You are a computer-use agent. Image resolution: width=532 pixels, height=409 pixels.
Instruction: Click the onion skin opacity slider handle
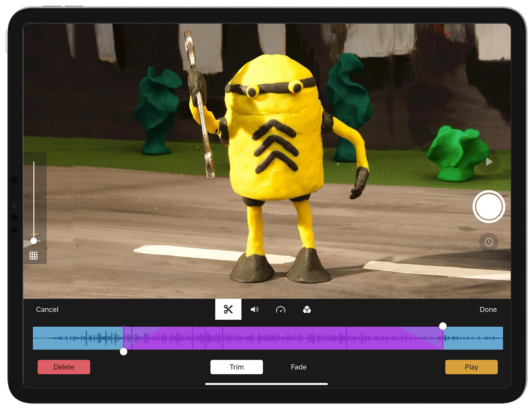(x=34, y=241)
